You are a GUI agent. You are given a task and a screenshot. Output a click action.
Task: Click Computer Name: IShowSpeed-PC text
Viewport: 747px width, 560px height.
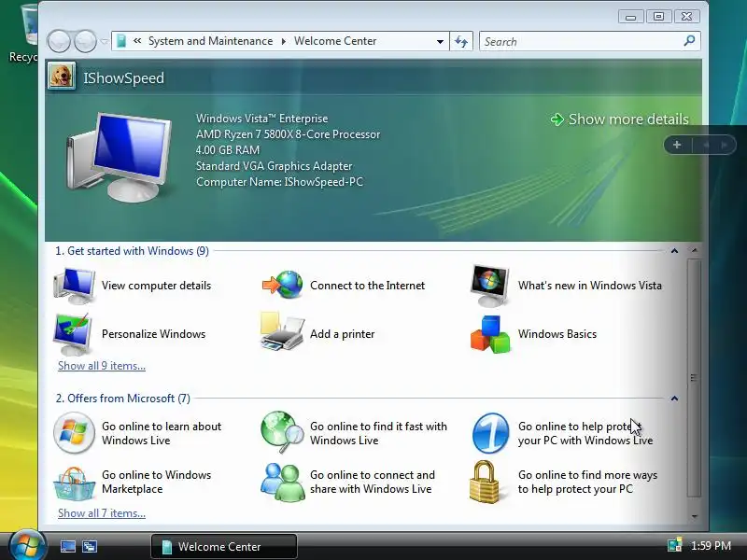[279, 182]
